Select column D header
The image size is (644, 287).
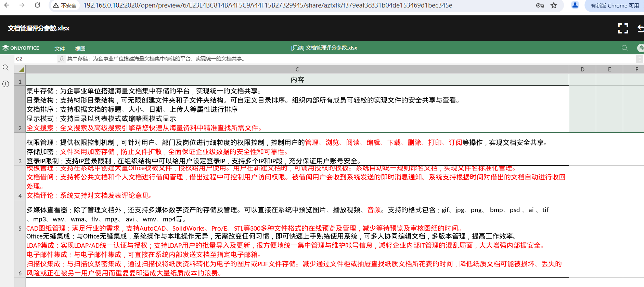(x=582, y=69)
